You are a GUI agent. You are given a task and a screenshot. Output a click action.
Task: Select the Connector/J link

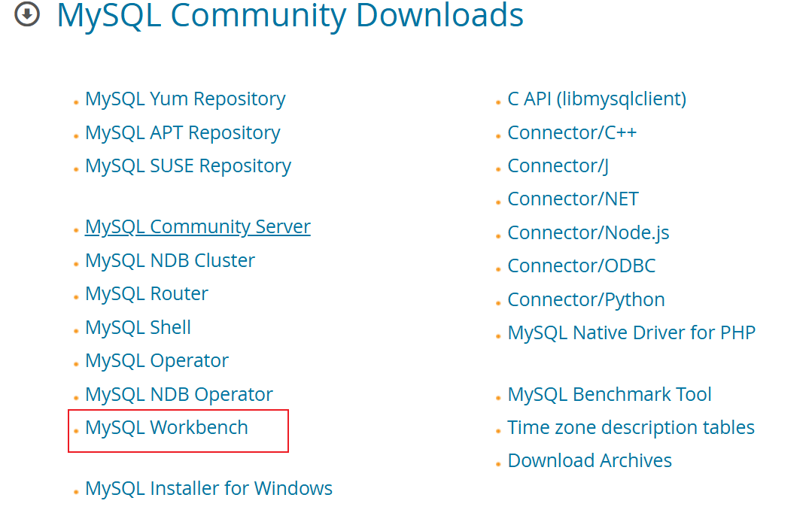[x=558, y=166]
